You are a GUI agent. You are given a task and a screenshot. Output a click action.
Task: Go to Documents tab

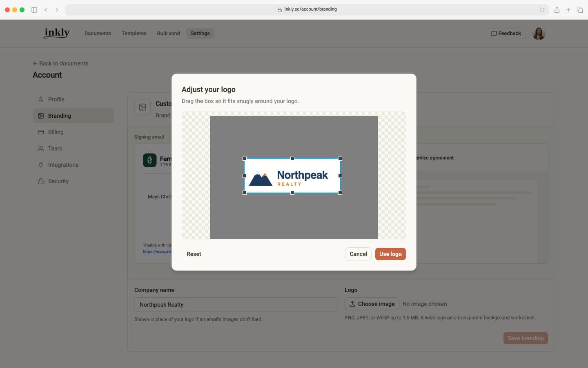(98, 34)
